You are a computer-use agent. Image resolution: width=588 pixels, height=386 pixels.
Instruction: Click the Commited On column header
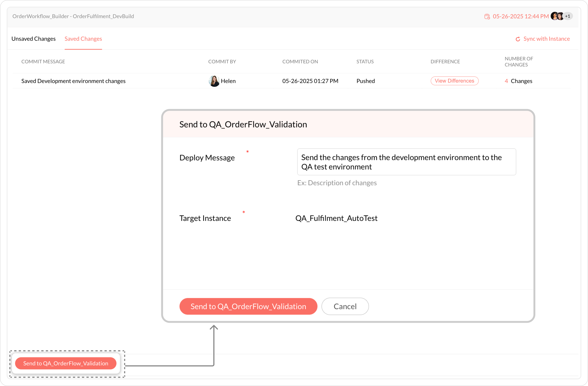(300, 61)
